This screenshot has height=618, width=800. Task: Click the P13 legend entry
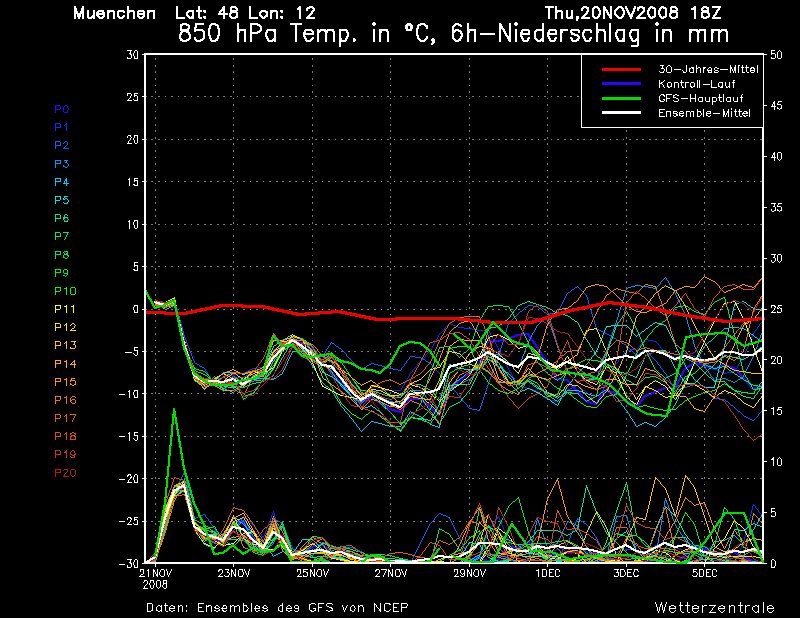coord(65,345)
